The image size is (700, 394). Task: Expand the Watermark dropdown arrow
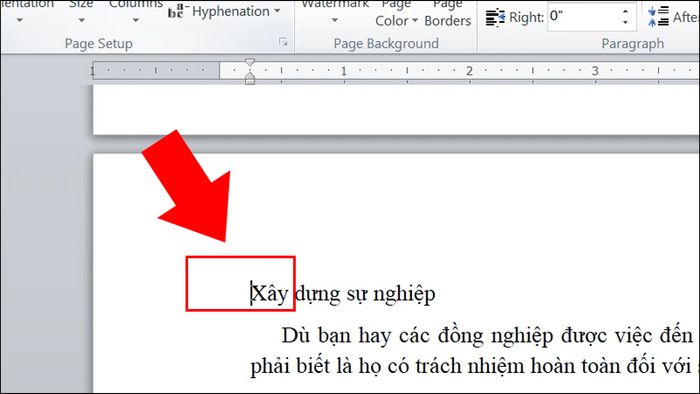pos(335,20)
